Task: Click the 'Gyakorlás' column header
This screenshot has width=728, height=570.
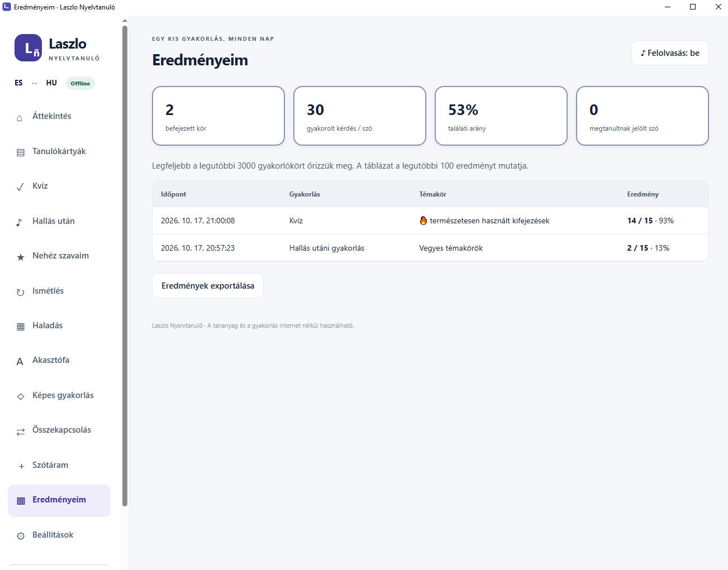Action: pos(304,194)
